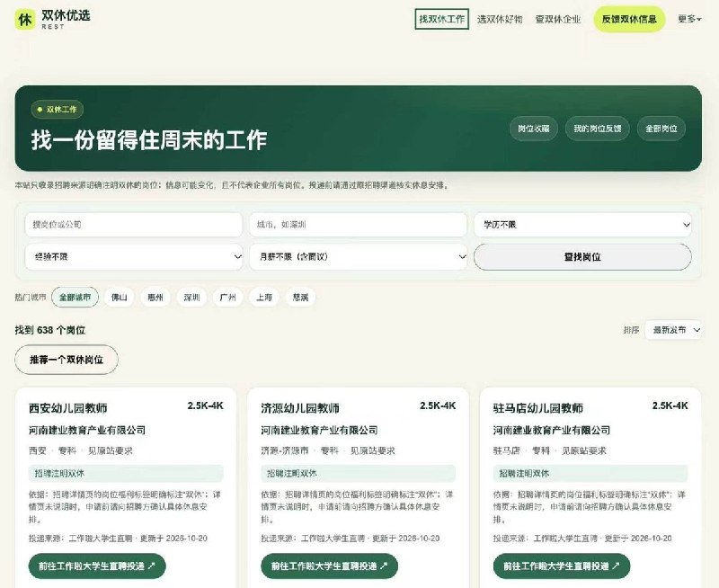Image resolution: width=719 pixels, height=588 pixels.
Task: Filter by 慈溪 city chip
Action: 300,298
